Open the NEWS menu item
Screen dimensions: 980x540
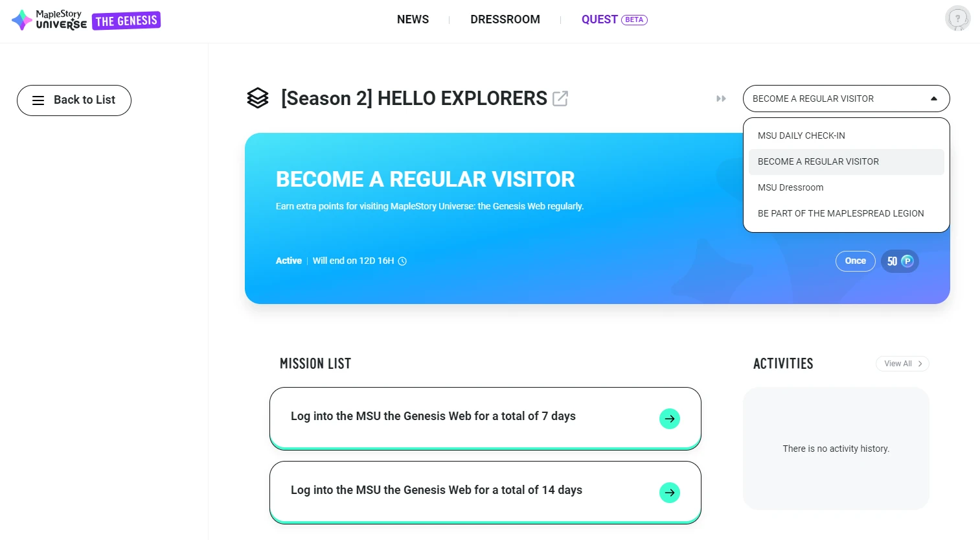tap(413, 19)
